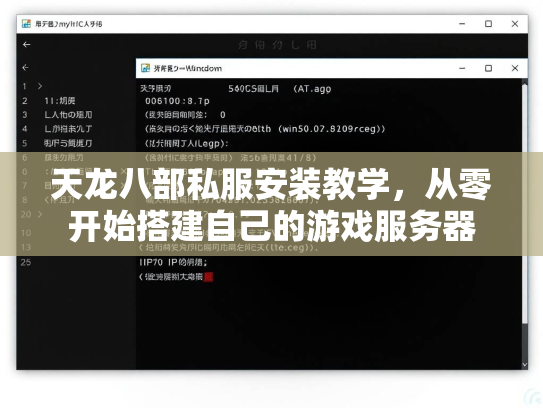Click the back arrow above line number 1
The width and height of the screenshot is (543, 408).
pyautogui.click(x=25, y=68)
